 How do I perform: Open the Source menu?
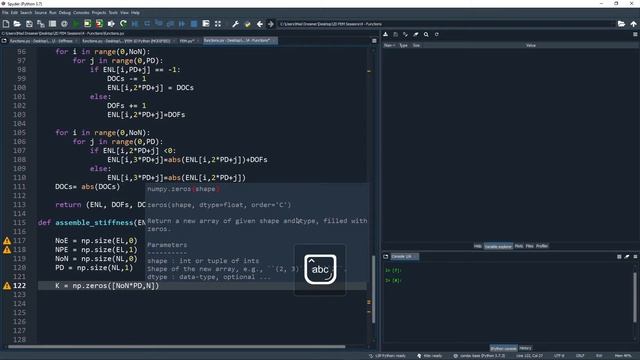(x=40, y=13)
